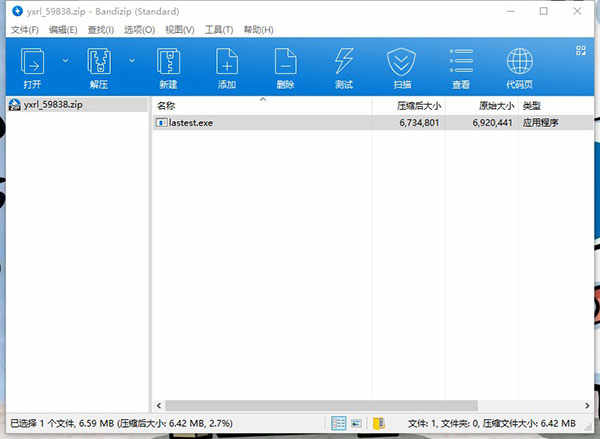
Task: Switch to details view in status bar
Action: (339, 423)
